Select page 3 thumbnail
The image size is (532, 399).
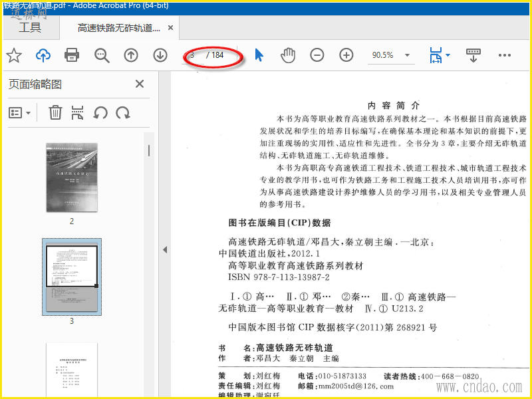coord(72,277)
